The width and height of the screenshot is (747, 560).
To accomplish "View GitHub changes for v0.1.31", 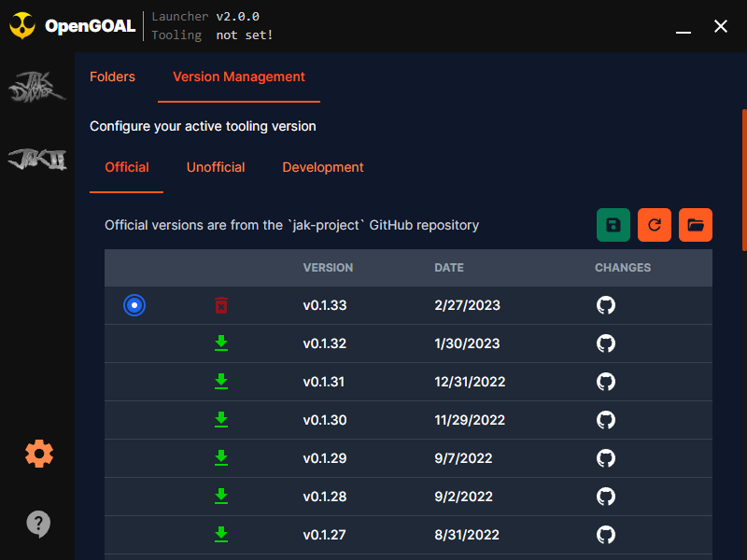I will [x=606, y=382].
